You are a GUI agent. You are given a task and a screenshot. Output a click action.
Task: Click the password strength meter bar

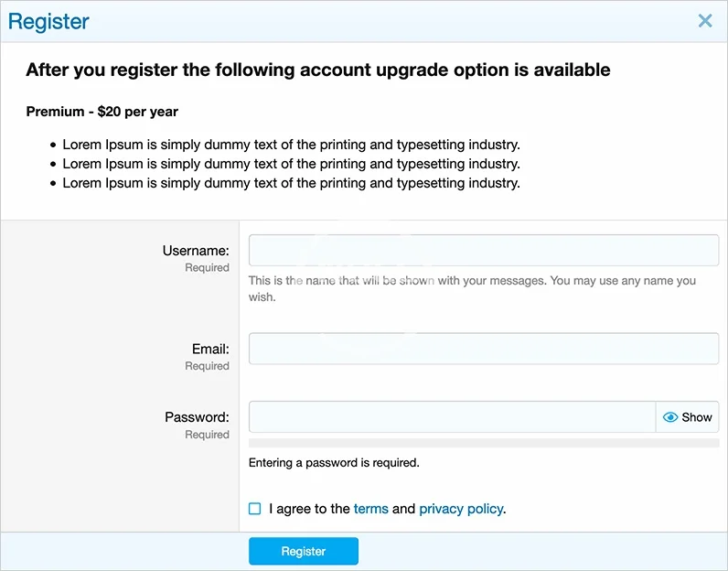coord(483,443)
